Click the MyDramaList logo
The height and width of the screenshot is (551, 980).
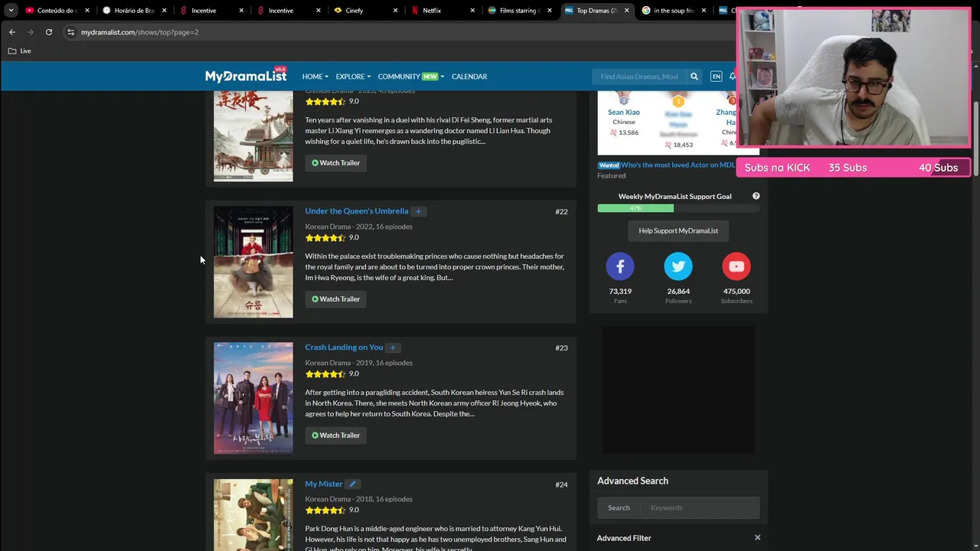[246, 76]
